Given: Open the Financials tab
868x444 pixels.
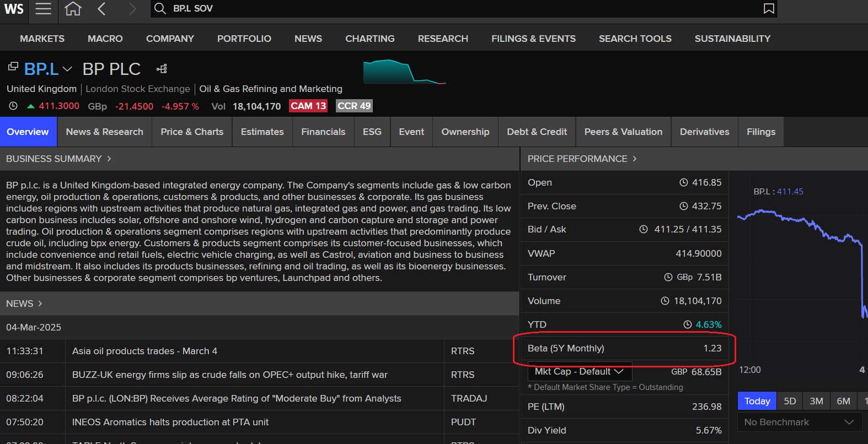Looking at the screenshot, I should (323, 132).
